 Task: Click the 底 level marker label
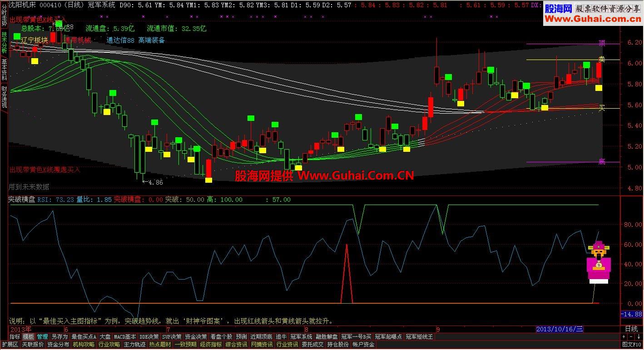point(602,161)
